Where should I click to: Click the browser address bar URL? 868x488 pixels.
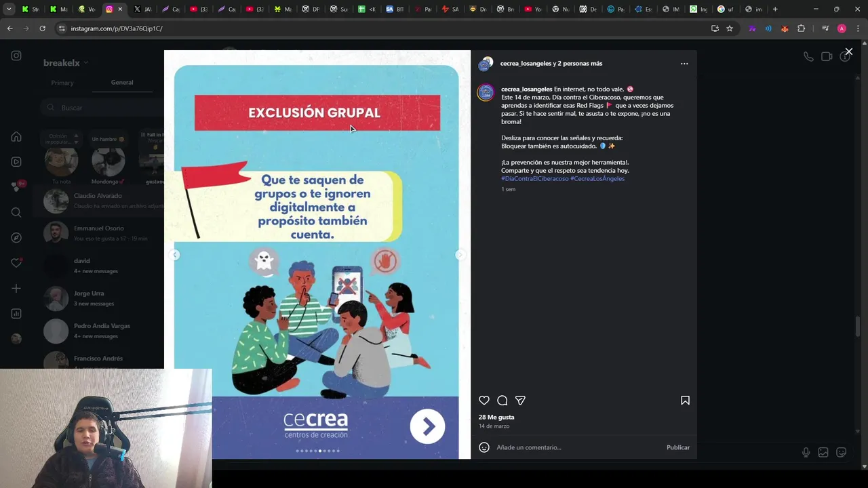click(x=117, y=28)
